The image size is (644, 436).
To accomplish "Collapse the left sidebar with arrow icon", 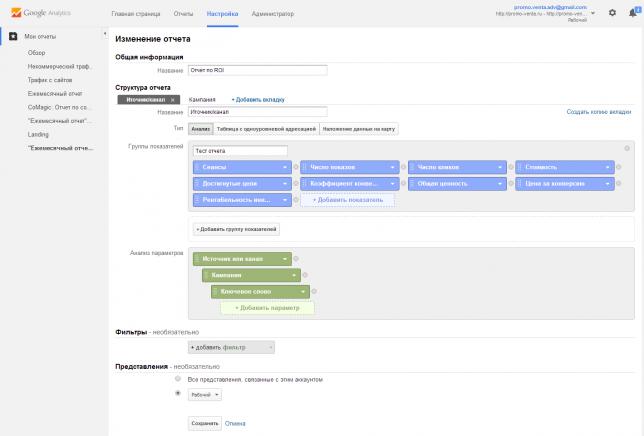I will pos(105,35).
